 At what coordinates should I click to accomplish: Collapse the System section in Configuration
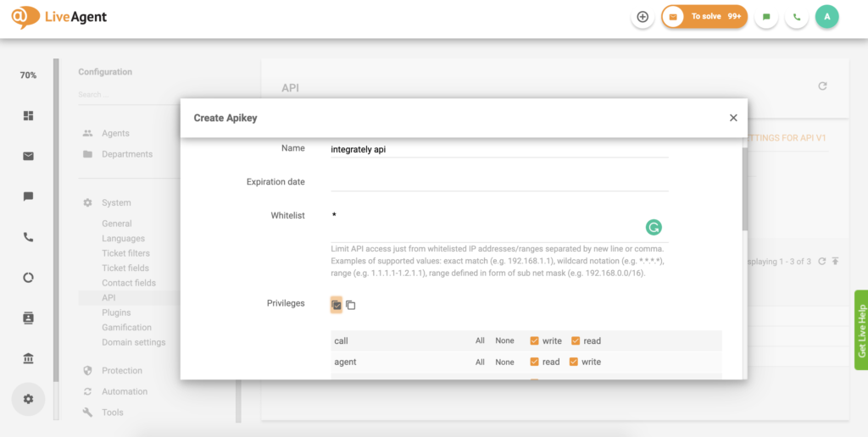tap(116, 202)
